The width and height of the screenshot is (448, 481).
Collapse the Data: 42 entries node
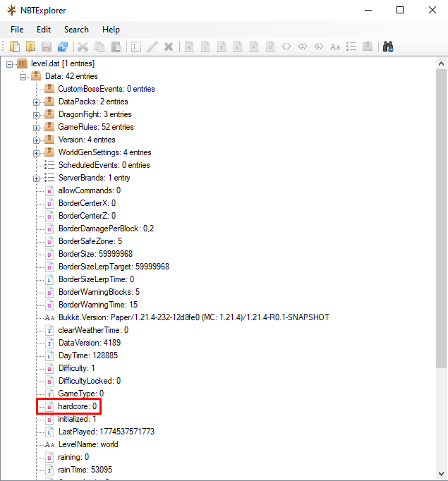pos(23,76)
